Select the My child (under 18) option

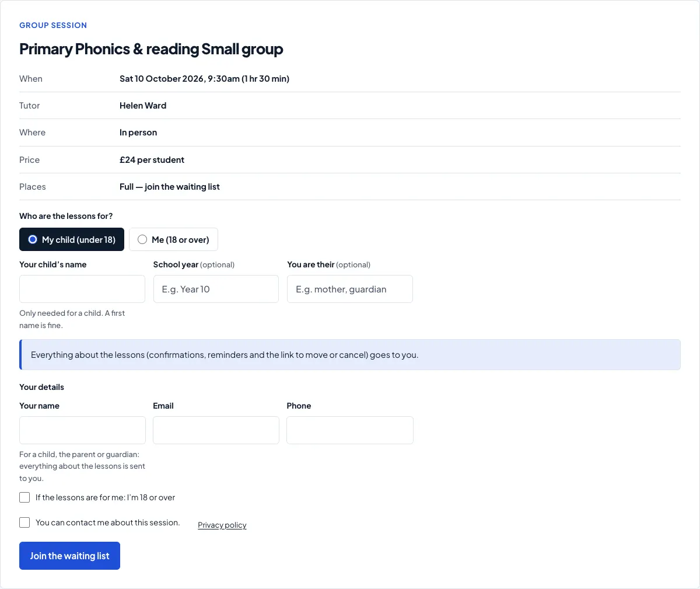click(x=72, y=239)
